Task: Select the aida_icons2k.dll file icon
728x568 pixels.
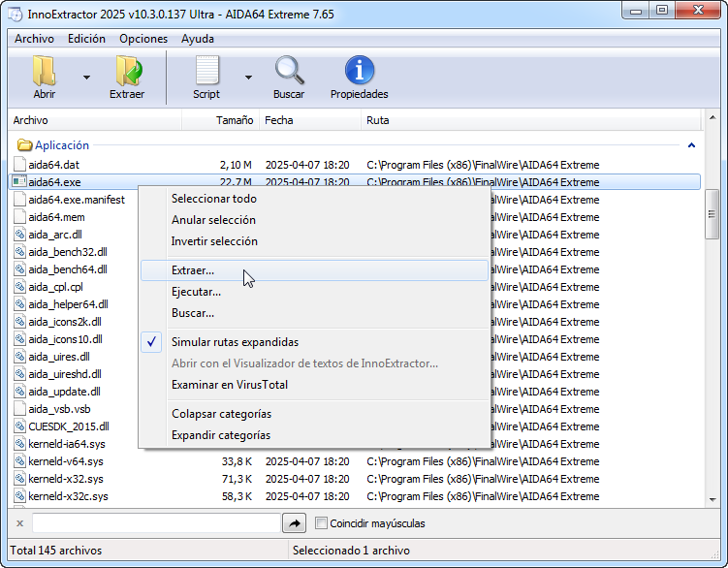Action: pyautogui.click(x=19, y=322)
